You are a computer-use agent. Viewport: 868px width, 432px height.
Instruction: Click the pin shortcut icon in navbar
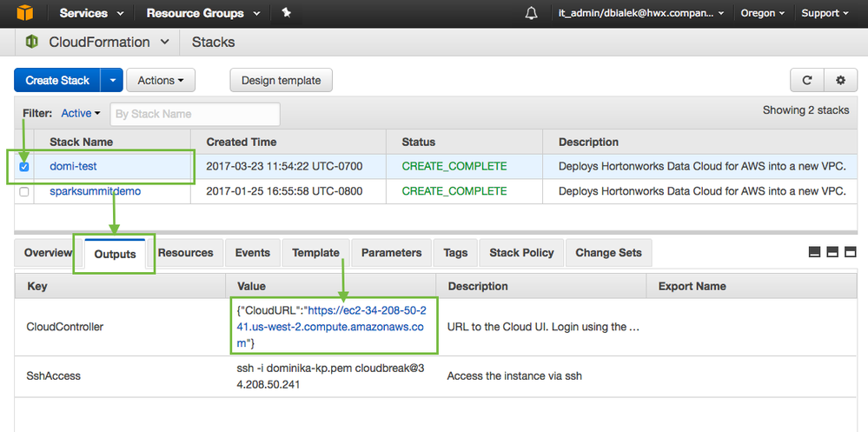tap(287, 13)
